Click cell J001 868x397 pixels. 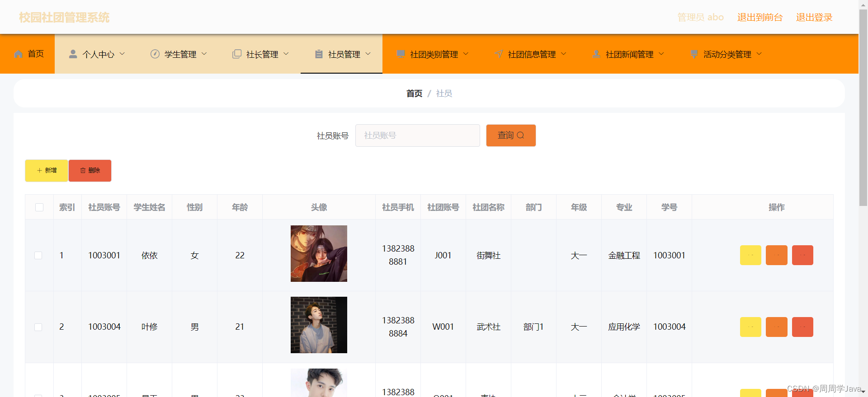pyautogui.click(x=443, y=256)
